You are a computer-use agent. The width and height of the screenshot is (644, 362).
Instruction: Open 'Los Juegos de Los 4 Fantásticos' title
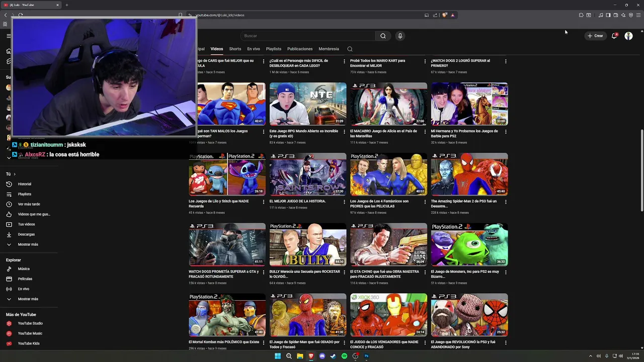[x=379, y=204]
